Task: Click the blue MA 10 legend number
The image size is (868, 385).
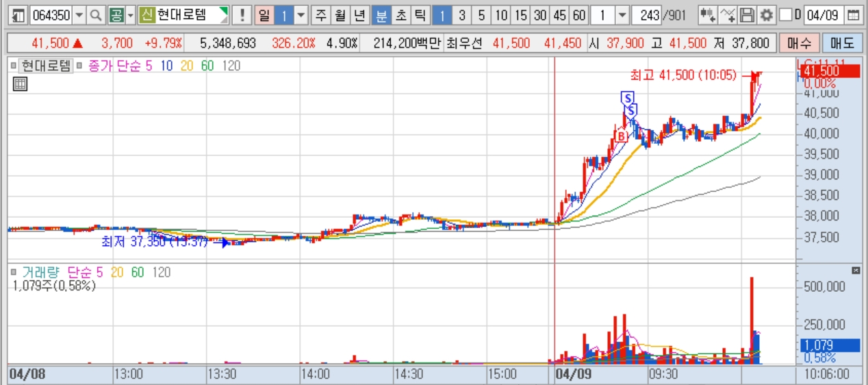Action: (167, 66)
